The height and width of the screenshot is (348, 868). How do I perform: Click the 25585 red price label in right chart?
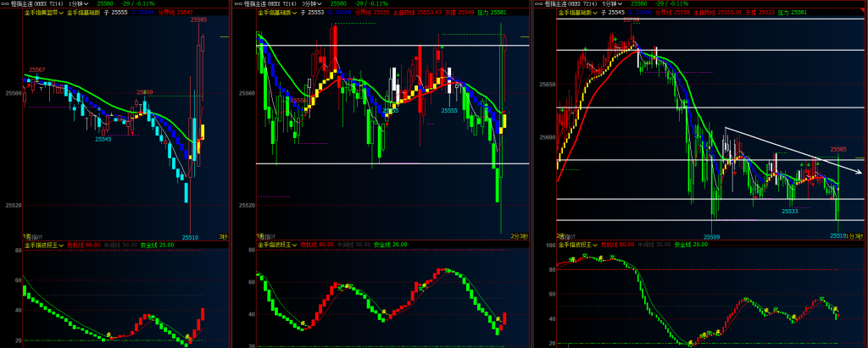[838, 149]
